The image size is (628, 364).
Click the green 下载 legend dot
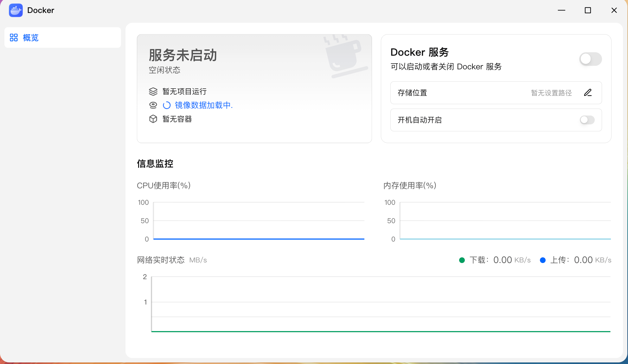point(462,260)
